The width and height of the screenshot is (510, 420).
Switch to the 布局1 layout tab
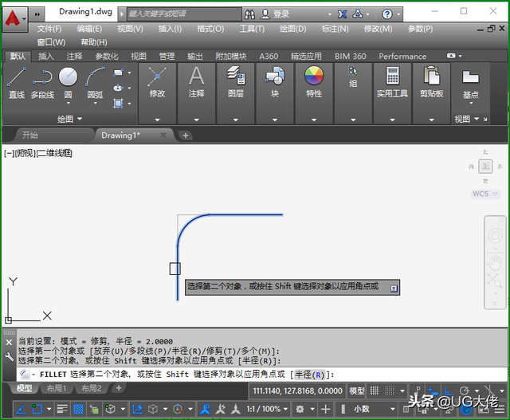click(57, 388)
